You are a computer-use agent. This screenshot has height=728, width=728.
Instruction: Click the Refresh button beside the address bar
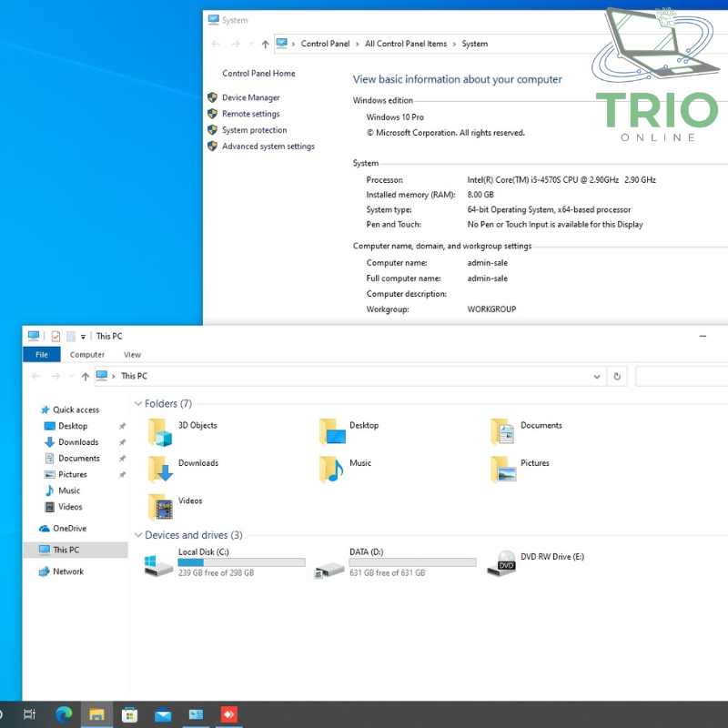tap(618, 376)
